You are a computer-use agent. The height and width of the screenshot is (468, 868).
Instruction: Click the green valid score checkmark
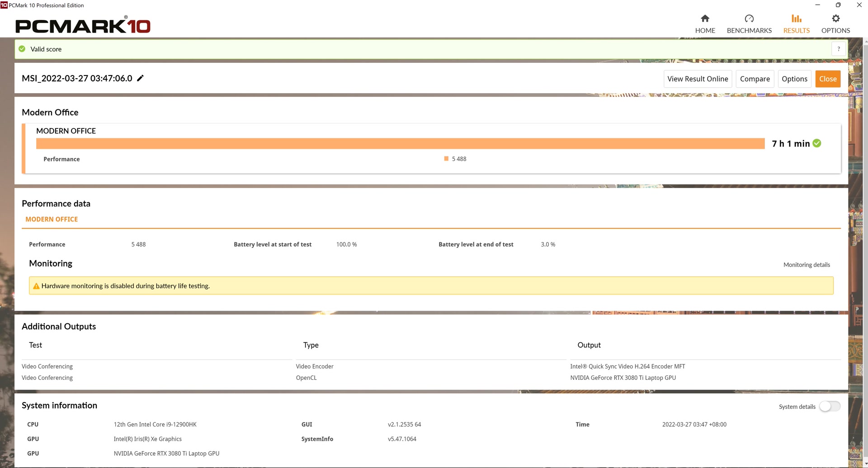[x=22, y=49]
